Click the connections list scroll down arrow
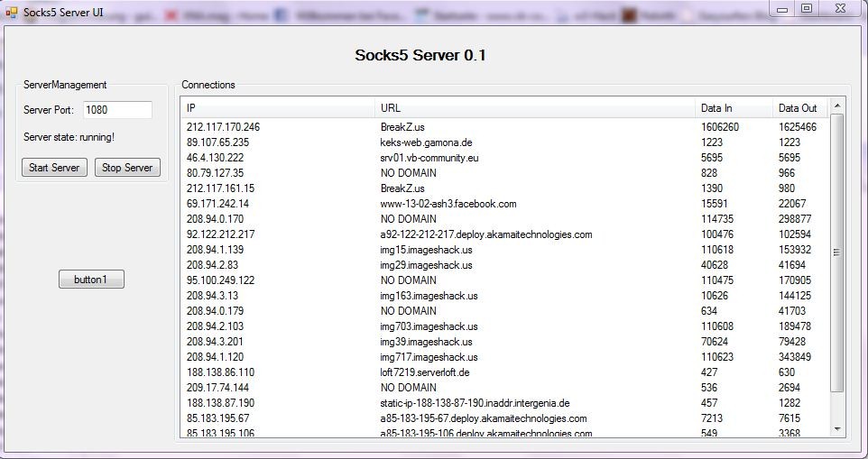The image size is (868, 459). (x=837, y=429)
